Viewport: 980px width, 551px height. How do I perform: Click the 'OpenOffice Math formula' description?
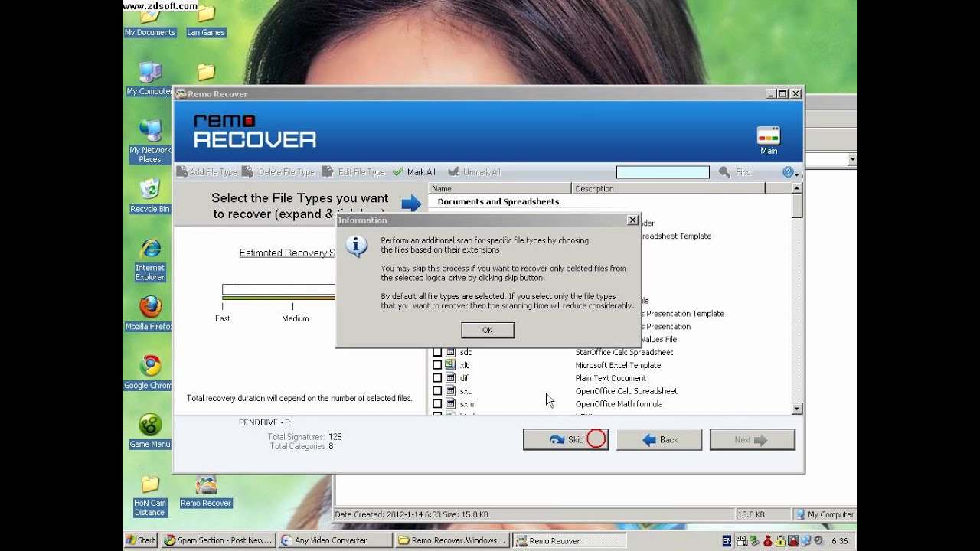pos(619,404)
